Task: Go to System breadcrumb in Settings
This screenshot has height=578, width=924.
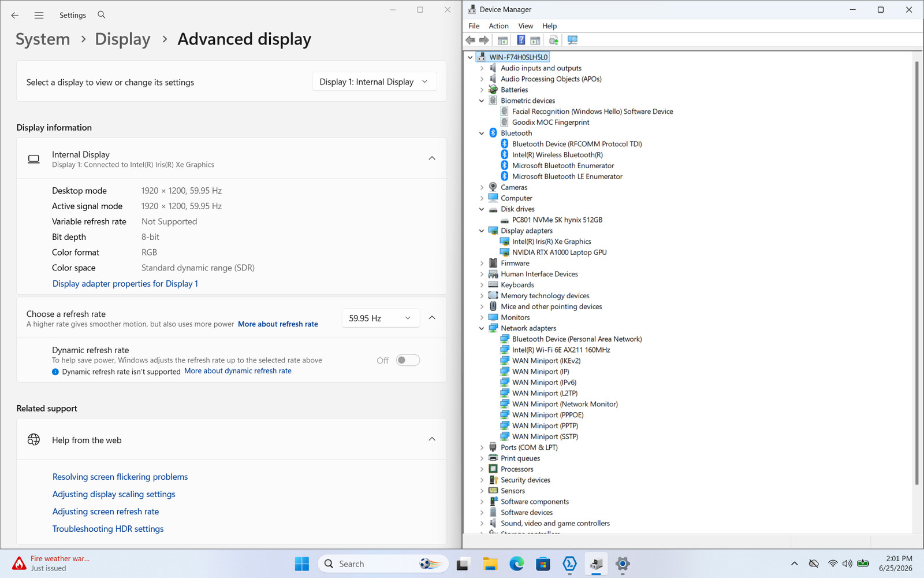Action: pyautogui.click(x=43, y=39)
